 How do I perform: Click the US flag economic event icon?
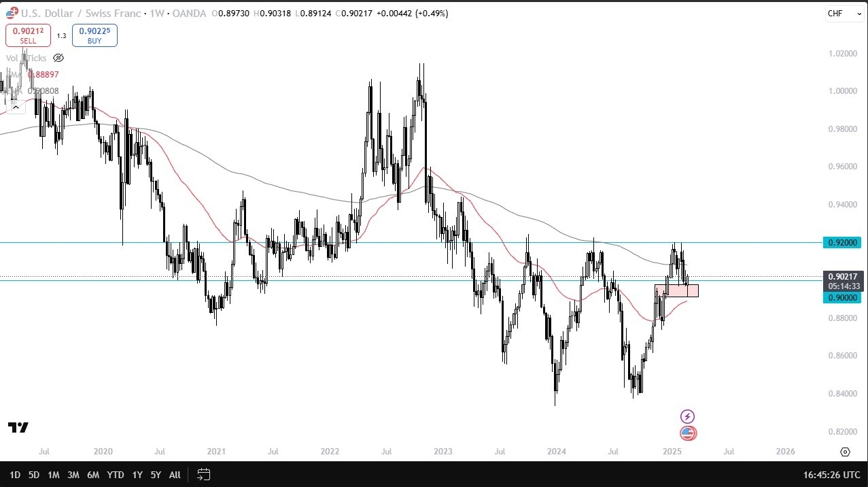[x=688, y=433]
